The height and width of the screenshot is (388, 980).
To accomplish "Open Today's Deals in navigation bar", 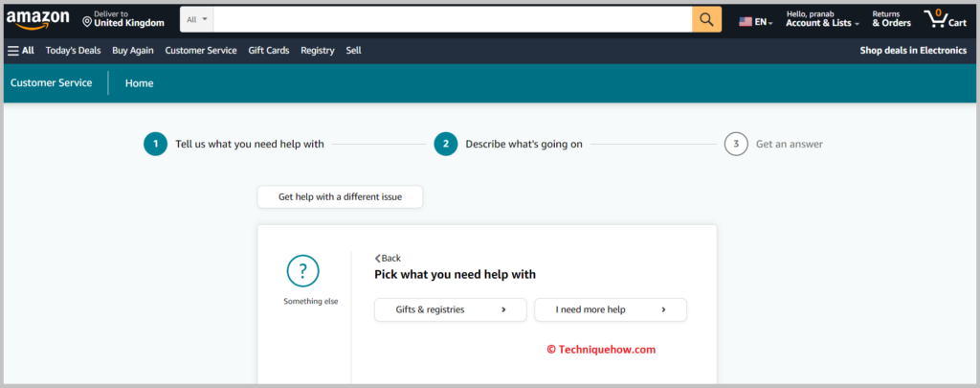I will [73, 51].
